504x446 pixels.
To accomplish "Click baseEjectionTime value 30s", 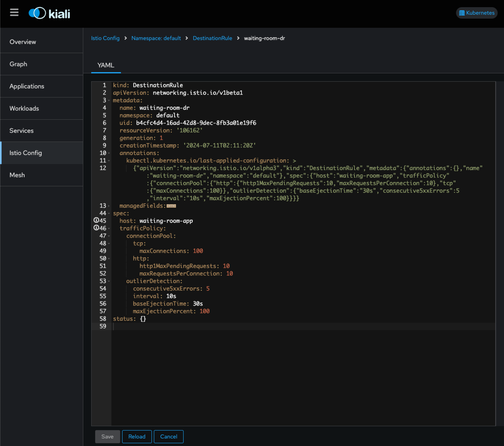I will click(x=198, y=304).
